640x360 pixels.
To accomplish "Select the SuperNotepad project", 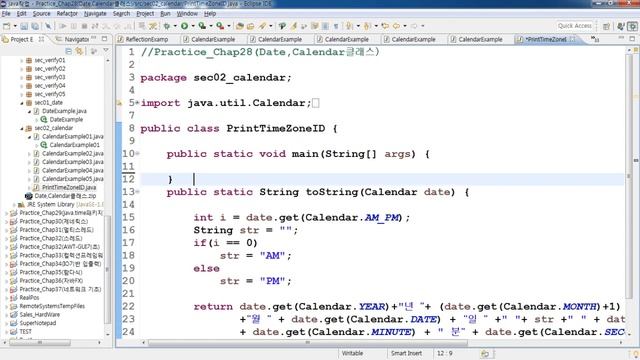I will click(x=38, y=323).
